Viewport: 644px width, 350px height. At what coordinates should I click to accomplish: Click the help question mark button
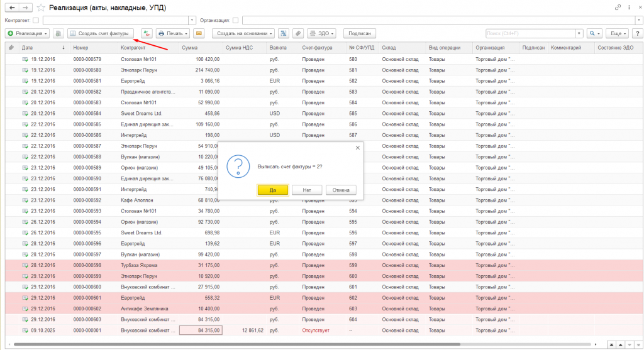pyautogui.click(x=636, y=33)
